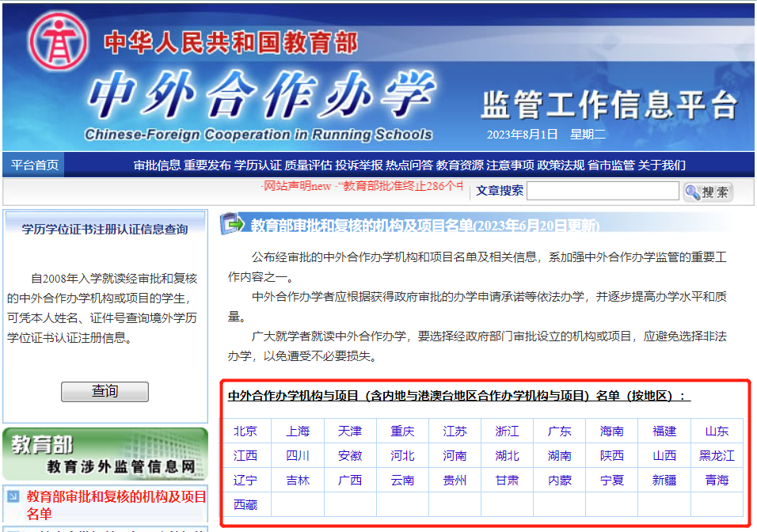Screen dimensions: 757x532
Task: Open the 西藏 region link
Action: coord(245,505)
